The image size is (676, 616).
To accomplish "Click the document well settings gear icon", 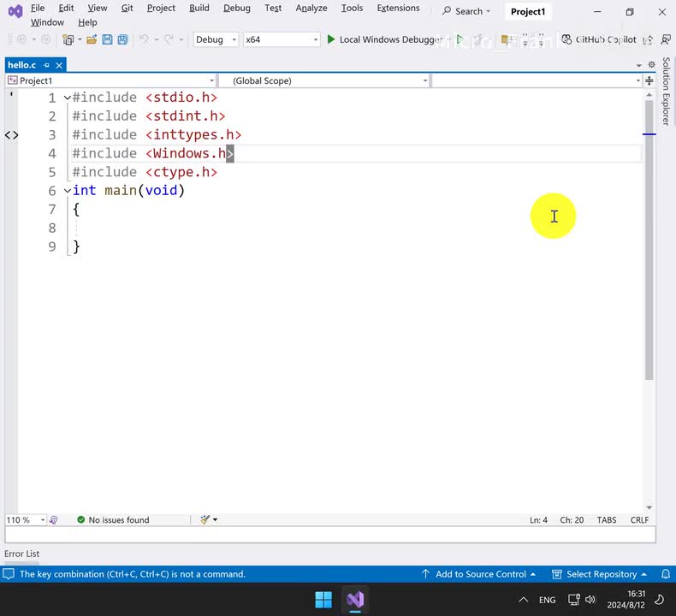I will pyautogui.click(x=651, y=65).
